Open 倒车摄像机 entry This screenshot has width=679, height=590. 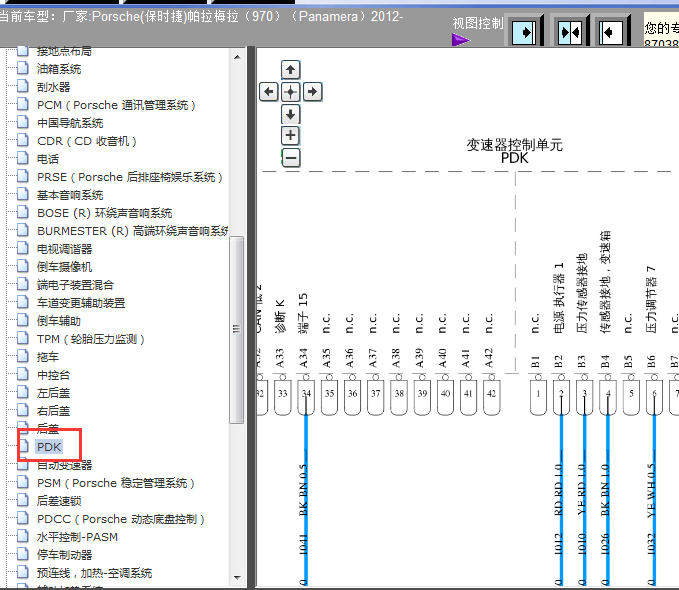[64, 267]
